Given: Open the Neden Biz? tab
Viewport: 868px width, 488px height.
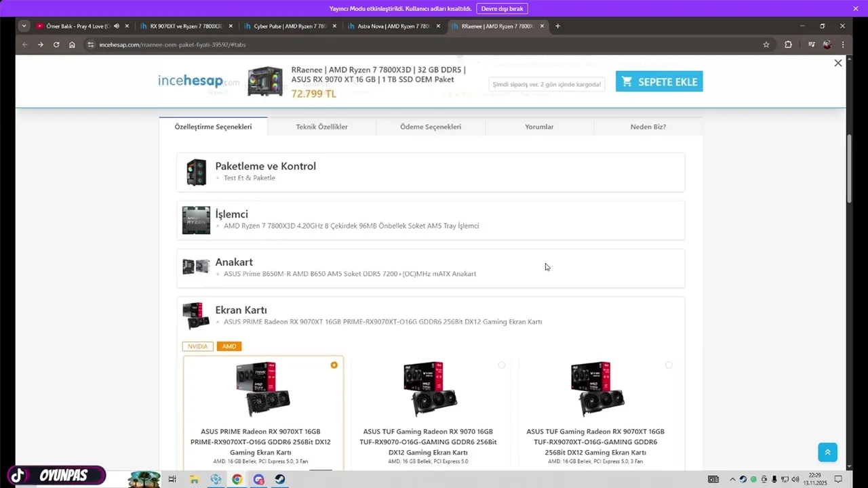Looking at the screenshot, I should 648,127.
